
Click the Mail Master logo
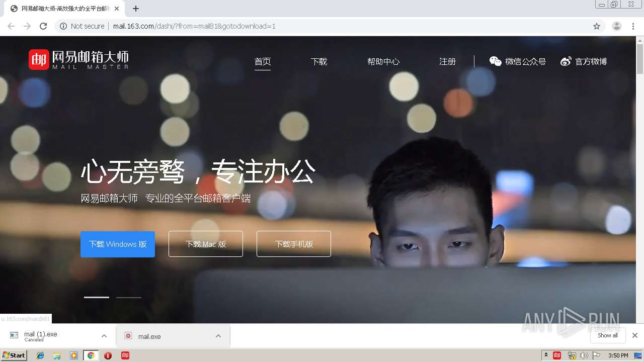tap(78, 59)
